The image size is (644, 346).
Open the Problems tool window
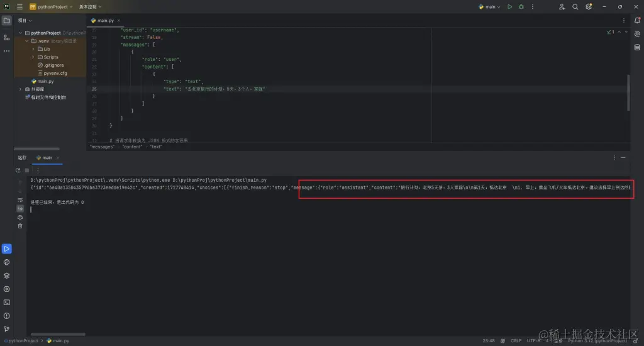[6, 316]
